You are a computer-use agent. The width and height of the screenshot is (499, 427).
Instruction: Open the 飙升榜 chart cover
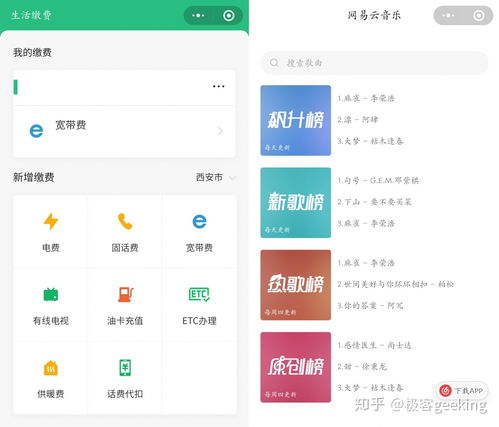296,120
